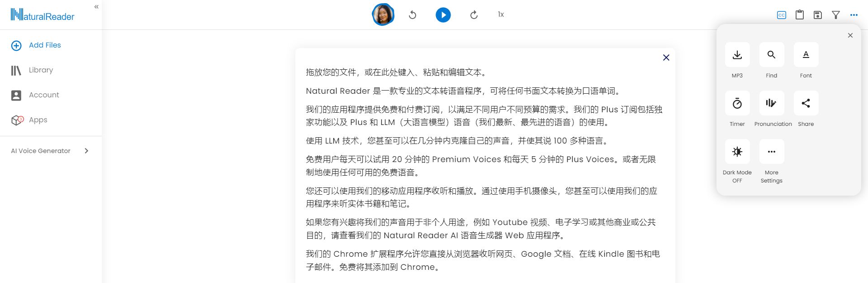Skip forward with the forward arrow
Viewport: 868px width, 283px height.
tap(474, 15)
